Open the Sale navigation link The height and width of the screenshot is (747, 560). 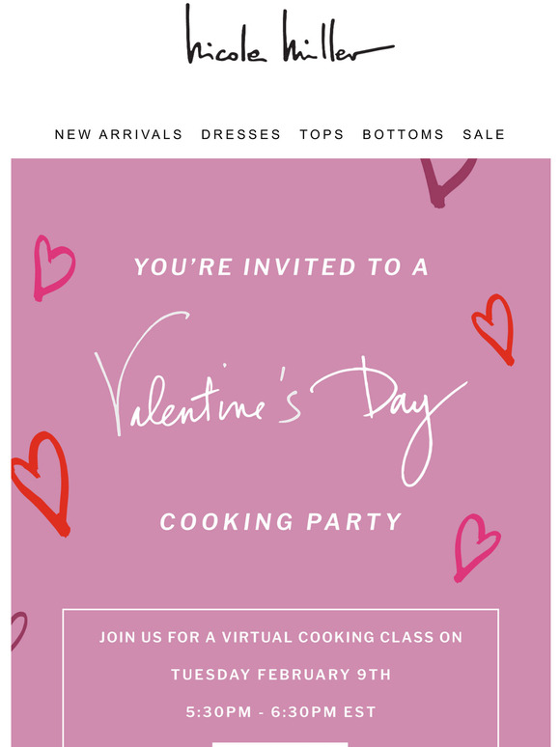pos(484,134)
